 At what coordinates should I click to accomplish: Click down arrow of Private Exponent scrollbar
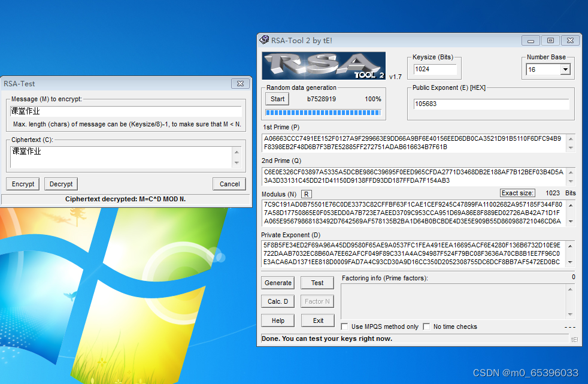coord(571,262)
